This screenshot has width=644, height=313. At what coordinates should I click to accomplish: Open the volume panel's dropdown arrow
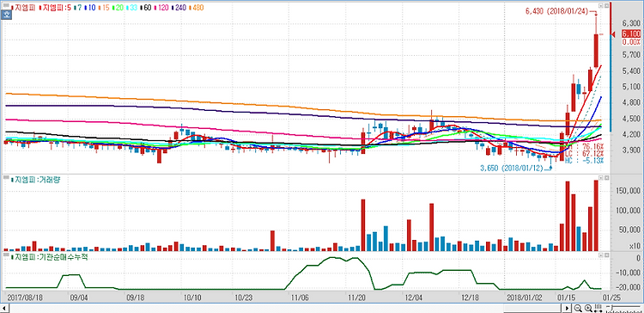click(601, 178)
